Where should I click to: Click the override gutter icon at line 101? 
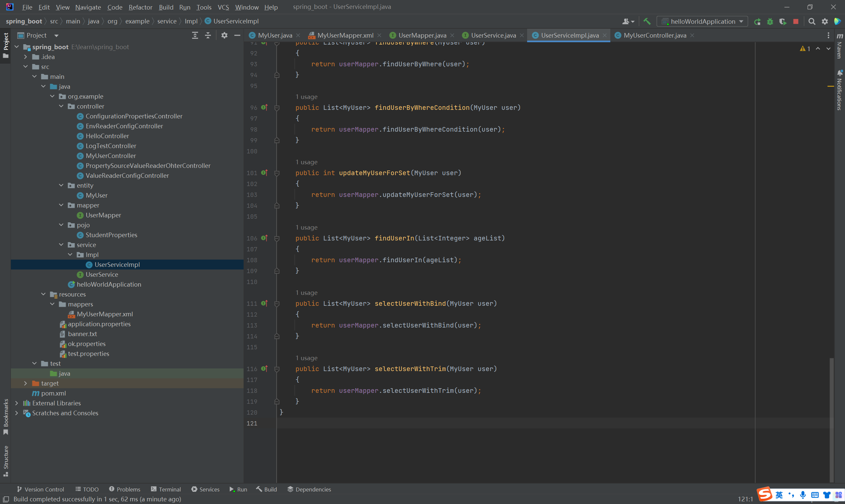point(264,173)
